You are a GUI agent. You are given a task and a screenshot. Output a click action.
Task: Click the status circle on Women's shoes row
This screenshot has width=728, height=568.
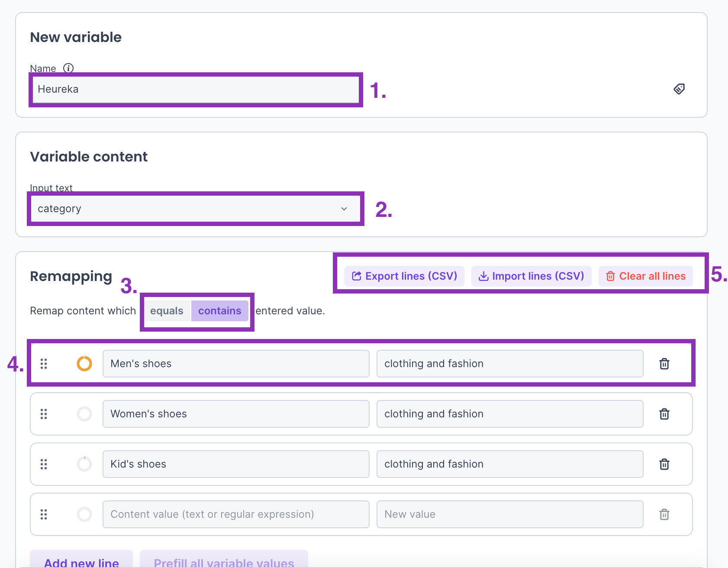[84, 414]
